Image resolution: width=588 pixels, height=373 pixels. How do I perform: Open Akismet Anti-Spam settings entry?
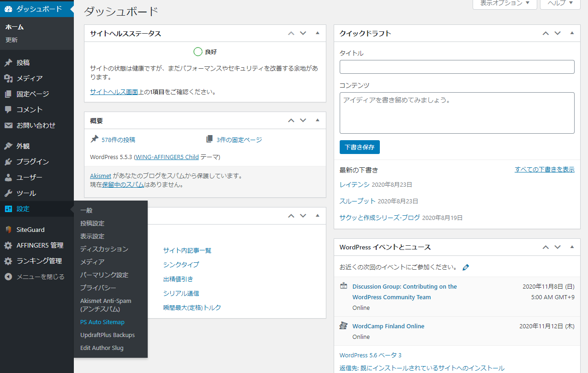pyautogui.click(x=106, y=305)
